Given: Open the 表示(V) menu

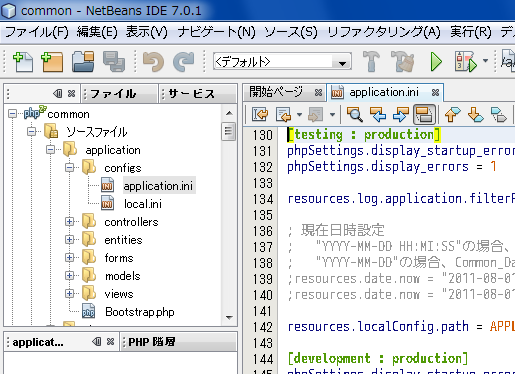Looking at the screenshot, I should pos(147,32).
